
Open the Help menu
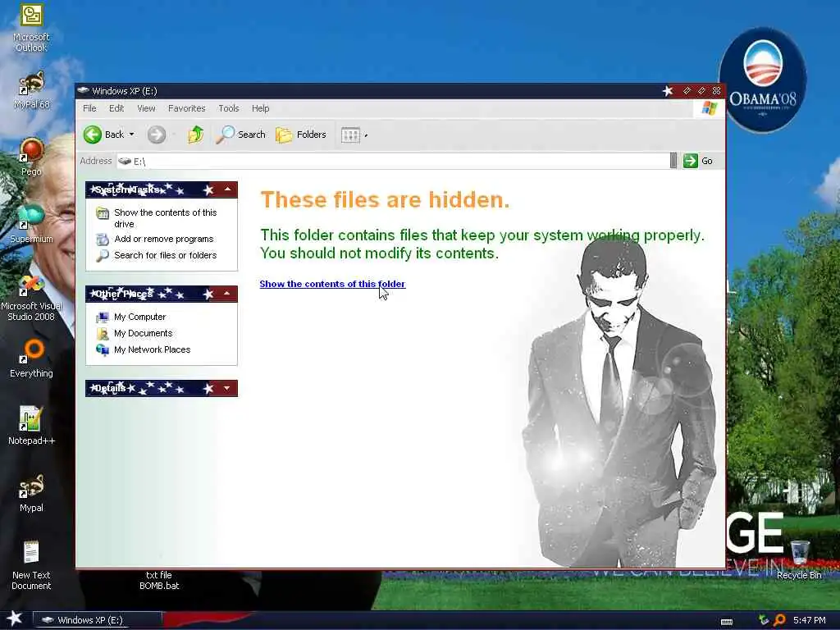pos(260,108)
